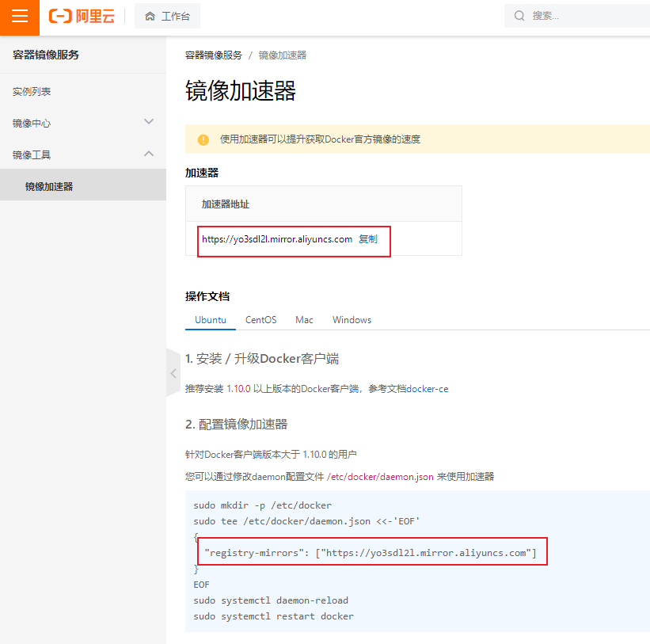Viewport: 650px width, 644px height.
Task: Click the 'sudo systemctl restart docker' line
Action: [274, 616]
